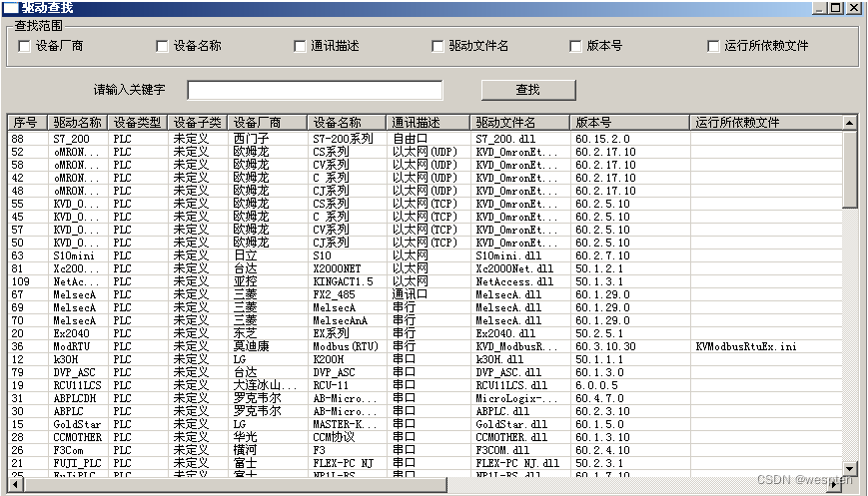Close the 驱动查找 window
The image size is (868, 496).
tap(854, 7)
